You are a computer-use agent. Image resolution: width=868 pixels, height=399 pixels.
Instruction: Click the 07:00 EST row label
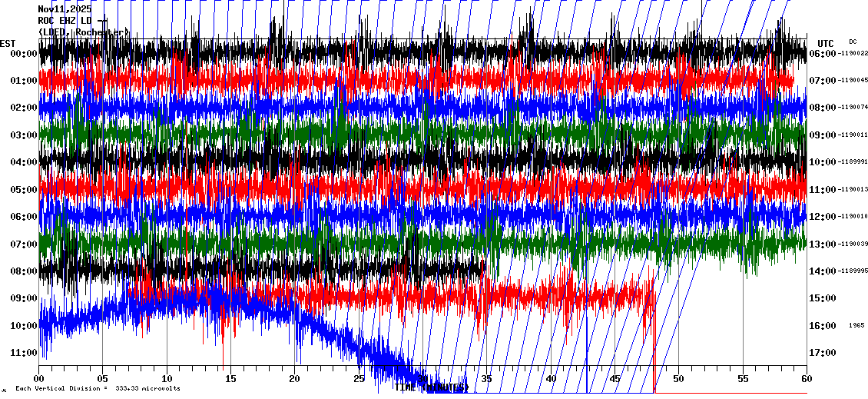click(24, 244)
